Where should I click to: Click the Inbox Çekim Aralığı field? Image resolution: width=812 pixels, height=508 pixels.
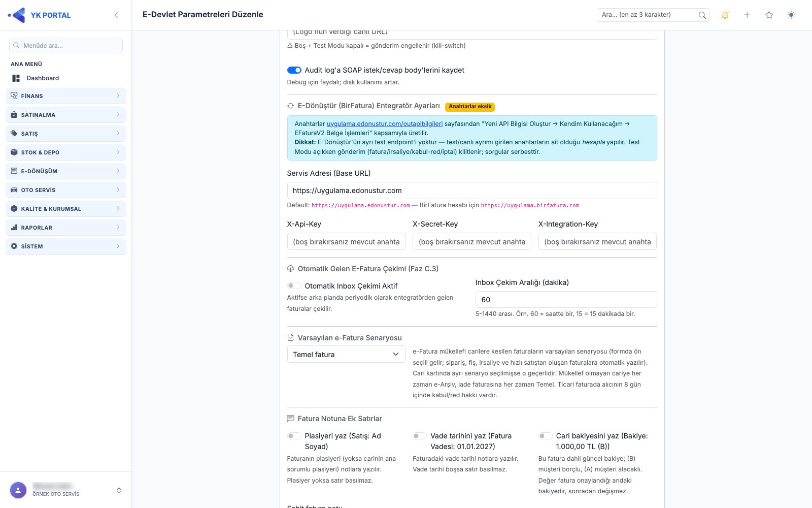tap(566, 300)
